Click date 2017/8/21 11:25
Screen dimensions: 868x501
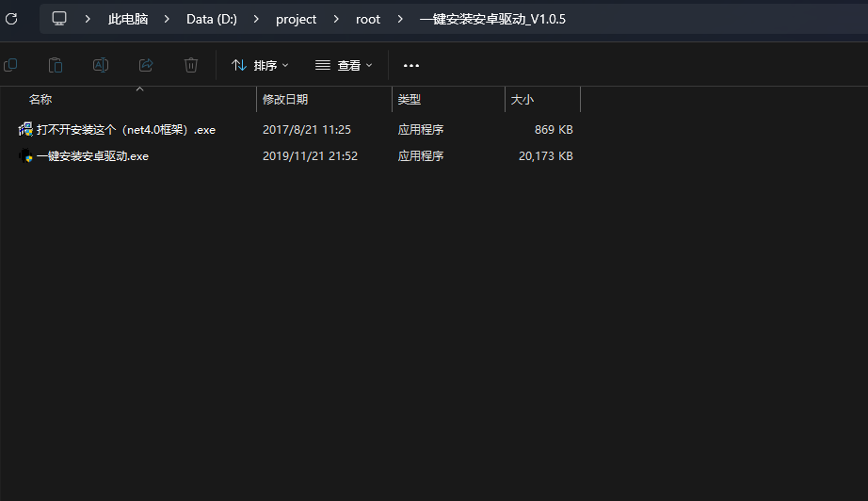307,130
